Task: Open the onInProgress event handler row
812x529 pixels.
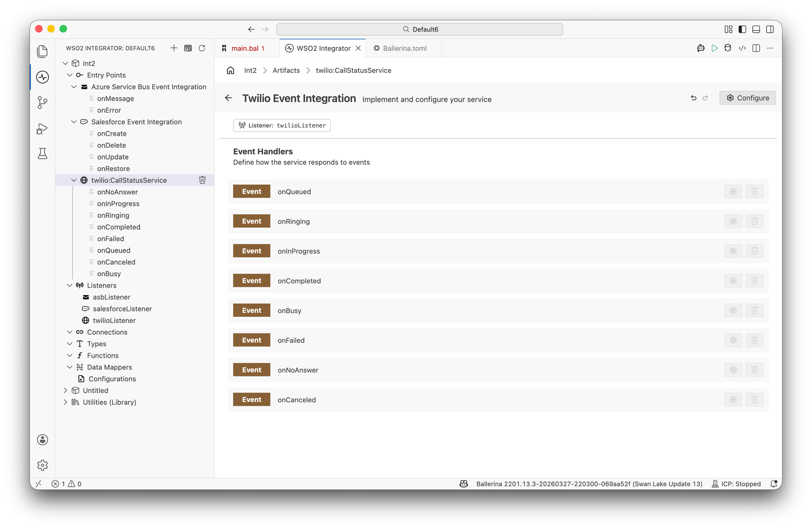Action: 498,251
